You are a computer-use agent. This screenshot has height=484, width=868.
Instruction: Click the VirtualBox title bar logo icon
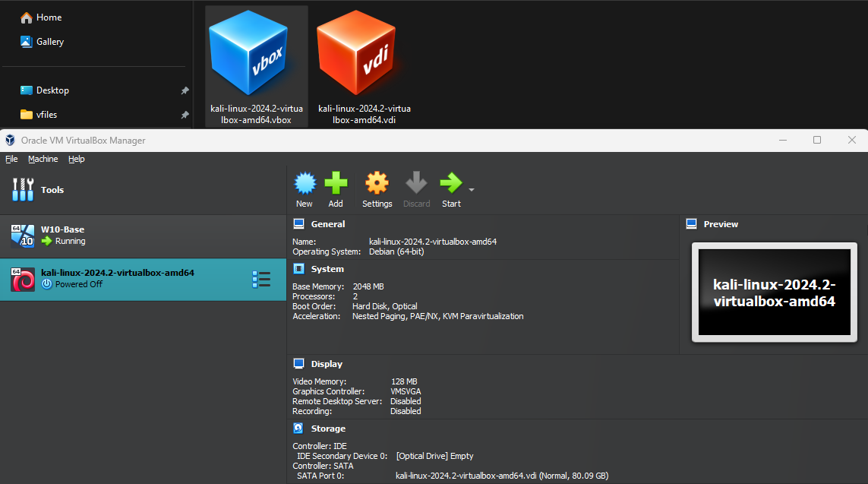point(10,140)
